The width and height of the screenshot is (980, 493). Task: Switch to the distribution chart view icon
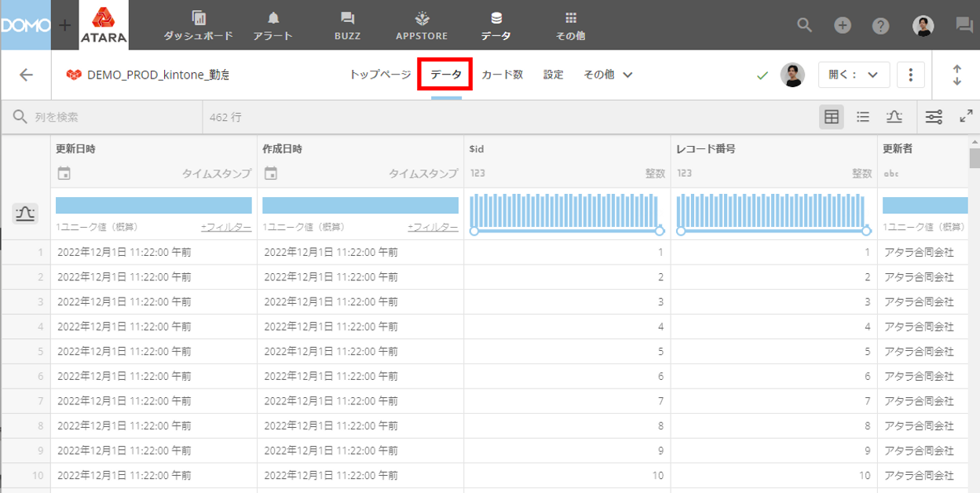pos(894,117)
